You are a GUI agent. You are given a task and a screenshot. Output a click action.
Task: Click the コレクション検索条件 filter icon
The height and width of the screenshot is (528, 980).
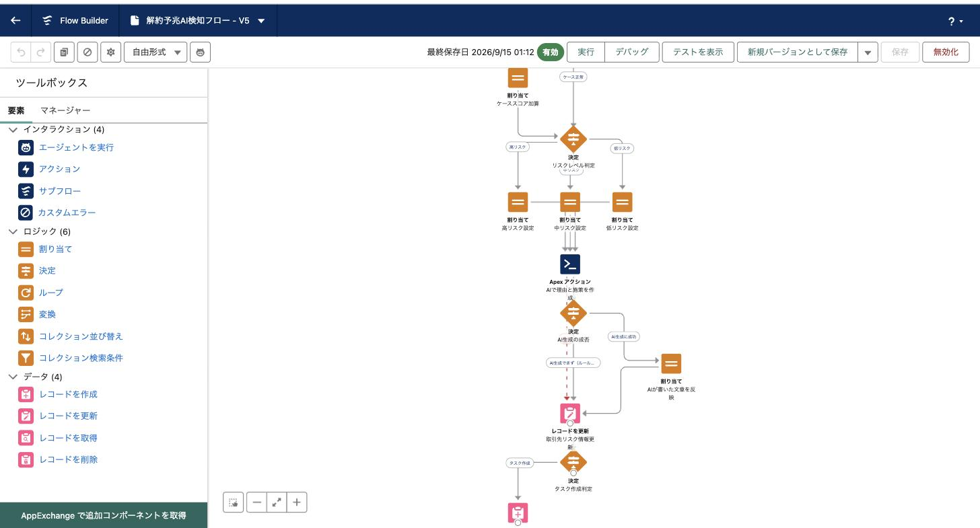pos(26,358)
